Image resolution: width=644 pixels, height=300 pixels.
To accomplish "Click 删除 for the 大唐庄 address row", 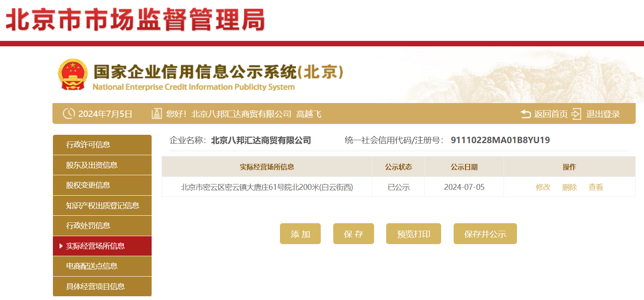I will 569,187.
